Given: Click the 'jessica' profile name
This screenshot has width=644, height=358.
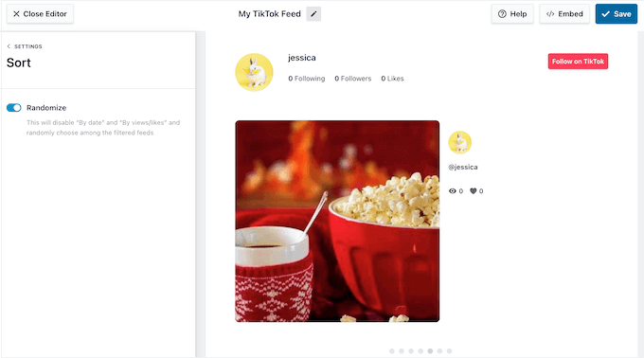Looking at the screenshot, I should [302, 58].
